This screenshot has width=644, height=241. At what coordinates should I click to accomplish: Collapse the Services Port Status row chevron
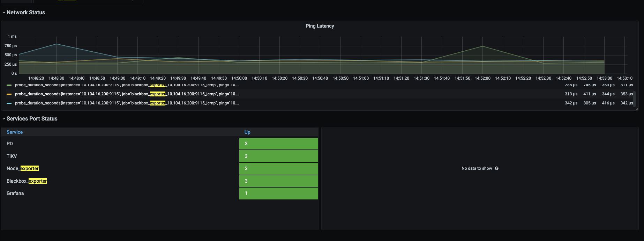tap(4, 119)
